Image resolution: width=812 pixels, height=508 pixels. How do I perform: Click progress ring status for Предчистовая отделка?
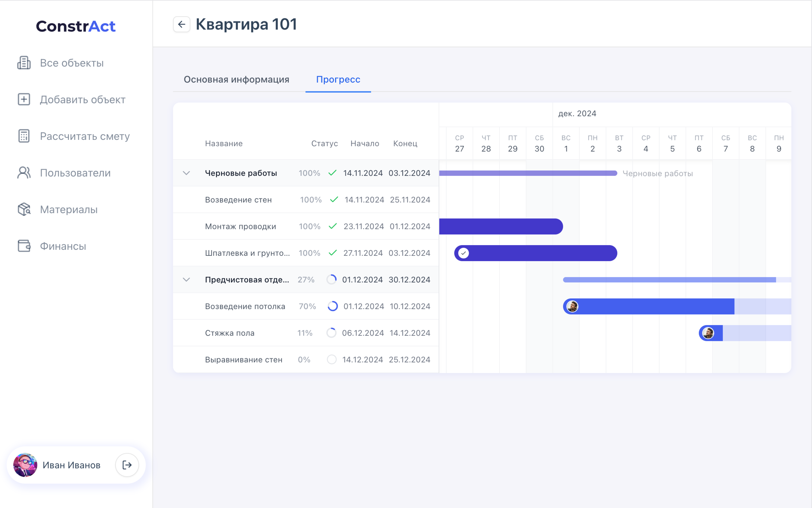pyautogui.click(x=331, y=280)
